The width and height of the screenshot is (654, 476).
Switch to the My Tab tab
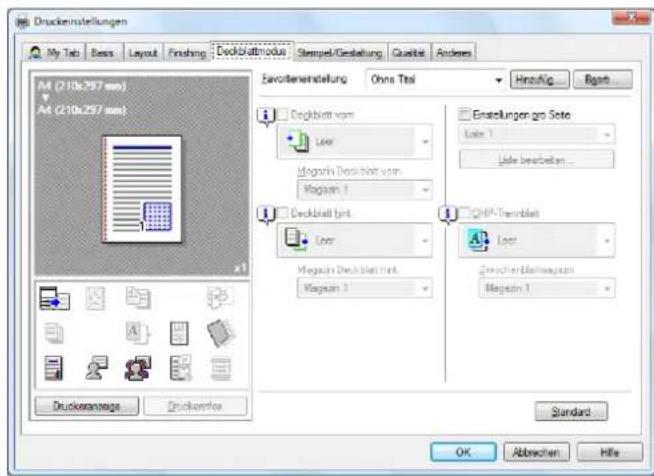pyautogui.click(x=54, y=53)
